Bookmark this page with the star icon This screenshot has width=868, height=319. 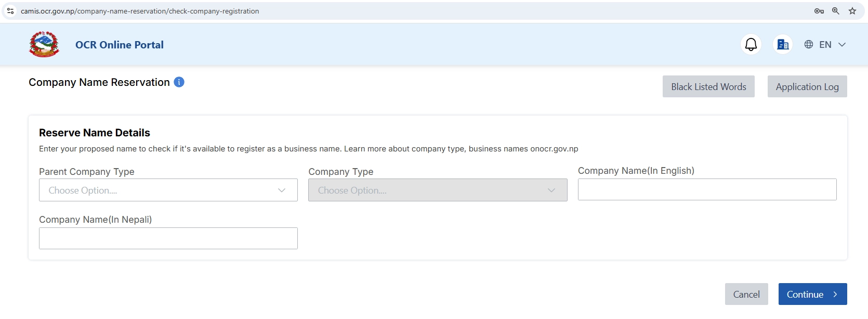(x=852, y=11)
